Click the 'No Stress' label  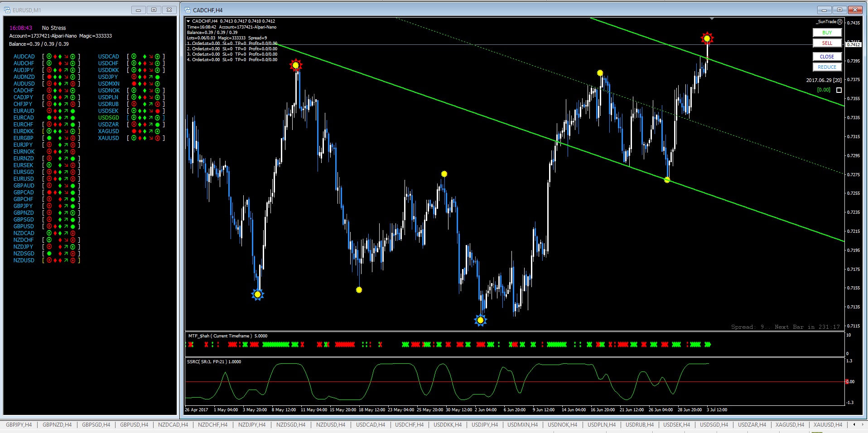pos(54,28)
